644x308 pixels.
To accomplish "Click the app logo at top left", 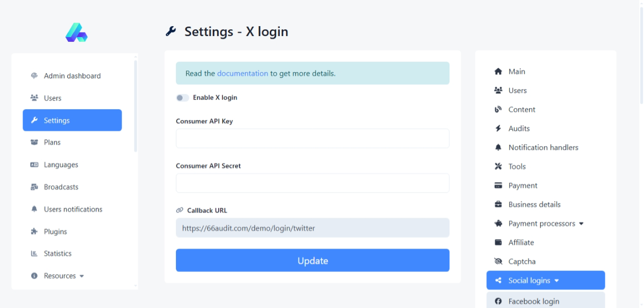I will click(x=76, y=32).
